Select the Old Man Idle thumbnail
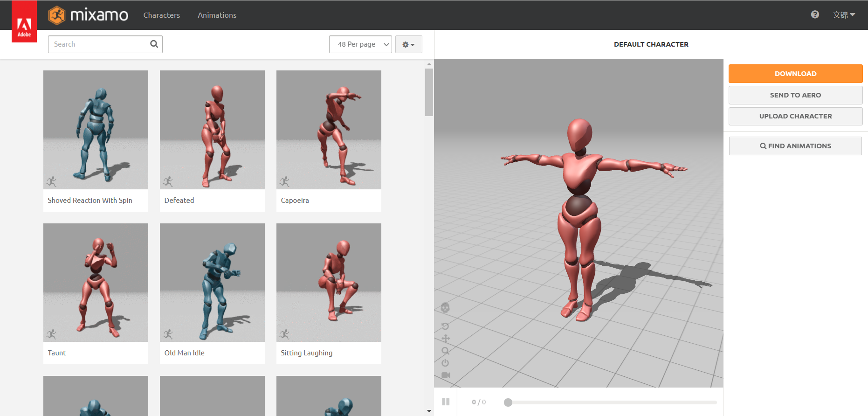This screenshot has height=416, width=868. tap(212, 283)
